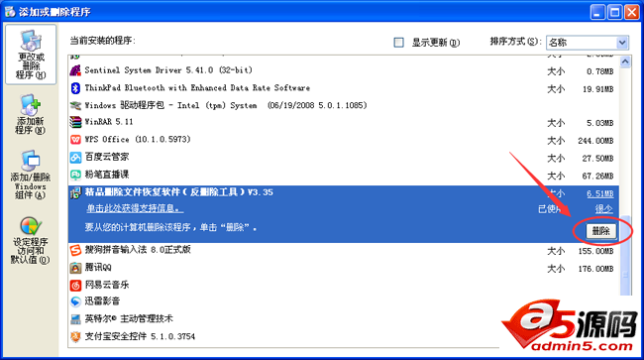Click the 网易云音乐 program icon

click(75, 286)
